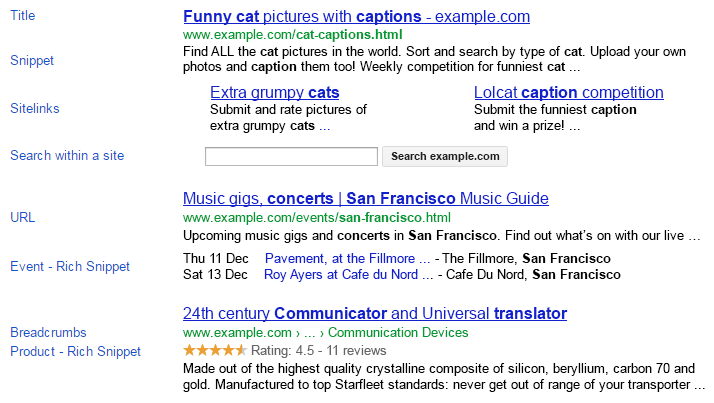714x403 pixels.
Task: Click the 'Breadcrumbs' label
Action: click(x=48, y=332)
